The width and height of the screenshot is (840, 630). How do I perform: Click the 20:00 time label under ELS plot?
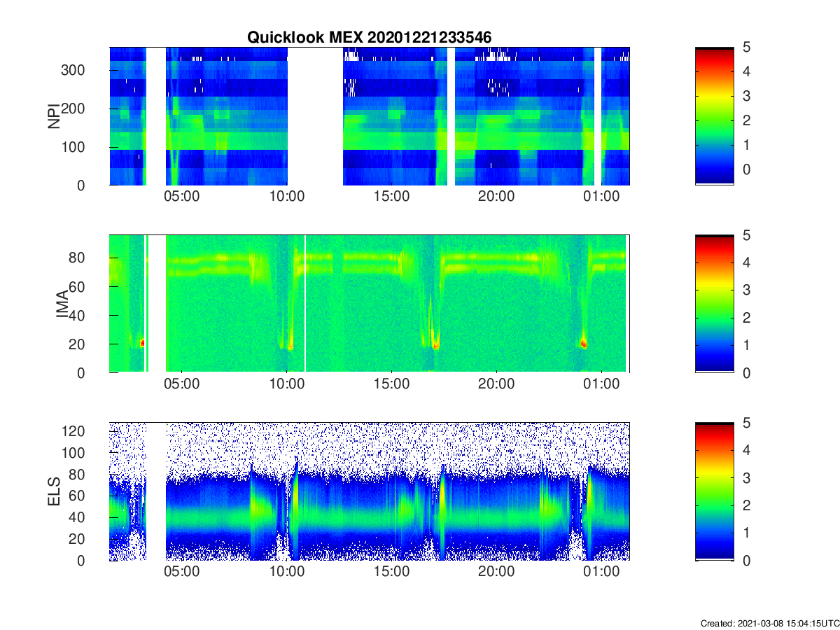pos(496,572)
